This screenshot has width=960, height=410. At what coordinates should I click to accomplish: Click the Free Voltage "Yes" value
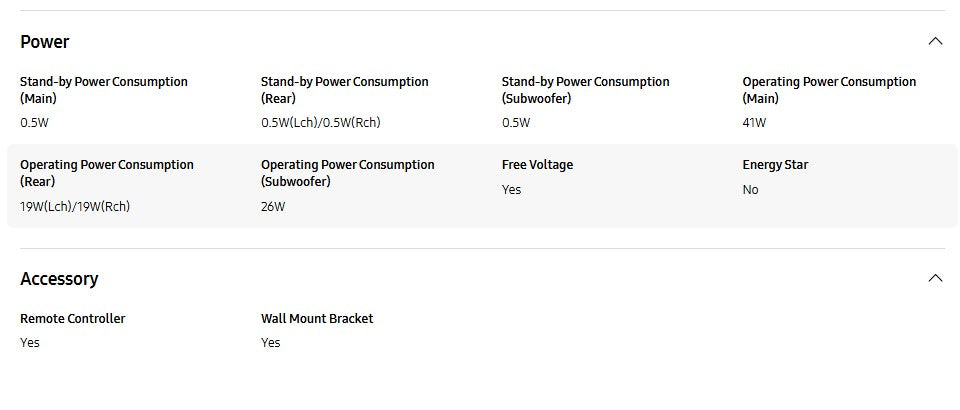coord(511,190)
